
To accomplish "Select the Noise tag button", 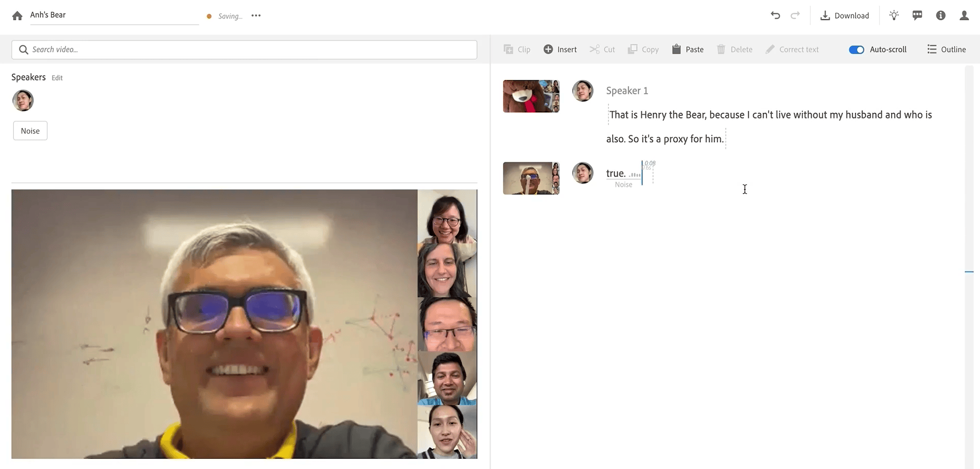I will point(30,131).
